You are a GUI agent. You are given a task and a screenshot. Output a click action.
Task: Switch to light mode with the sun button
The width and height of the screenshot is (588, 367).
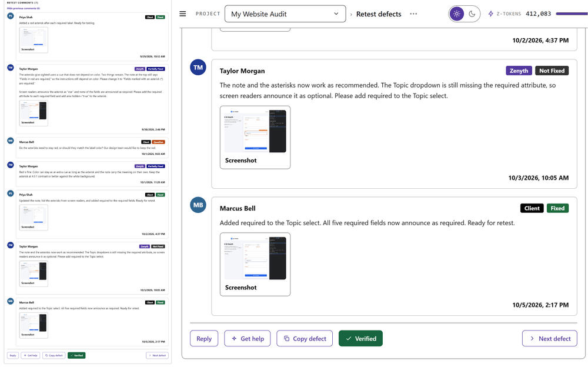coord(456,14)
